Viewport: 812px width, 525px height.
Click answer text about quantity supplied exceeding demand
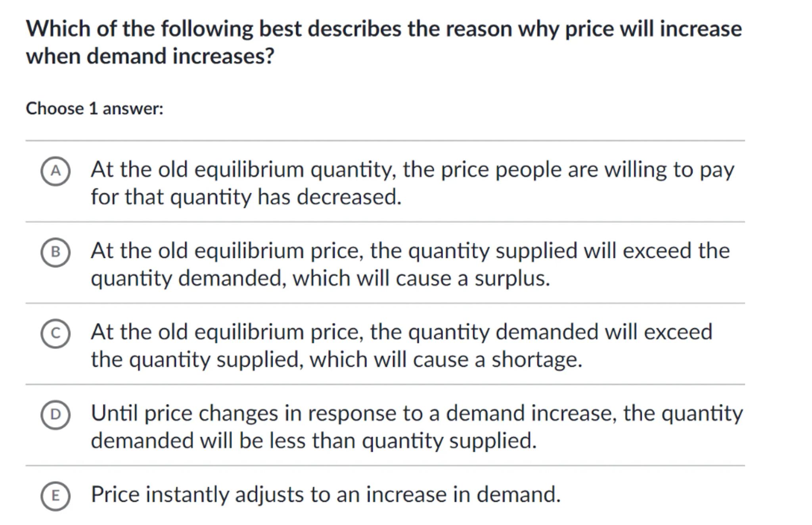[x=410, y=264]
